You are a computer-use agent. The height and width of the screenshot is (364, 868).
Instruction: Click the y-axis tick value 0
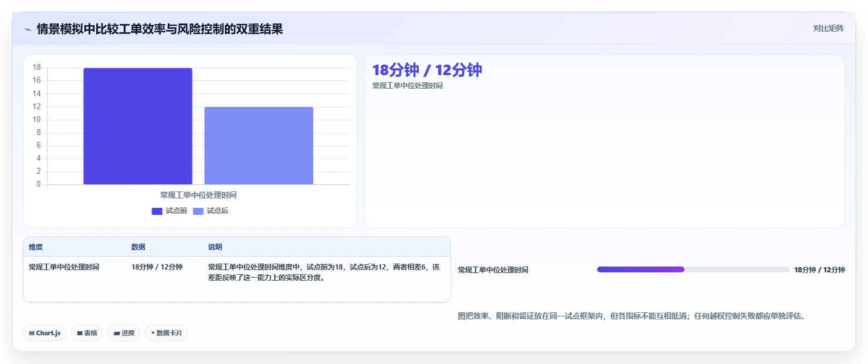[x=38, y=184]
